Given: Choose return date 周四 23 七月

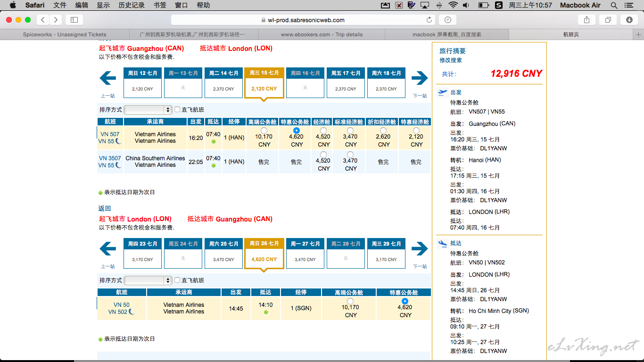Looking at the screenshot, I should 142,253.
